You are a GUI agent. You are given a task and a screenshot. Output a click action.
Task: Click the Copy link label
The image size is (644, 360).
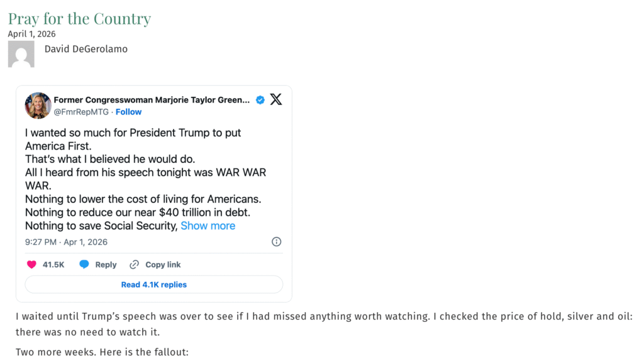tap(163, 264)
